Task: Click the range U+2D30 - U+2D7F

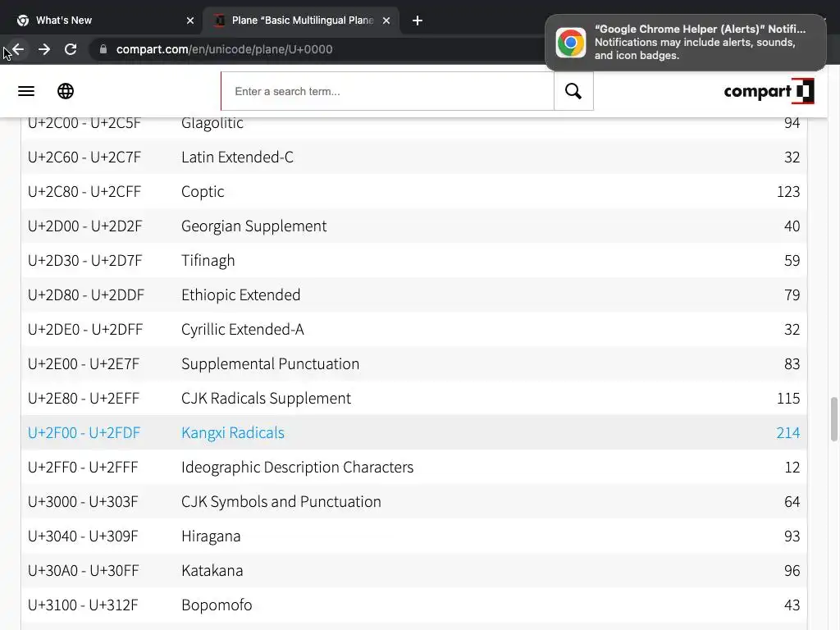Action: pos(84,260)
